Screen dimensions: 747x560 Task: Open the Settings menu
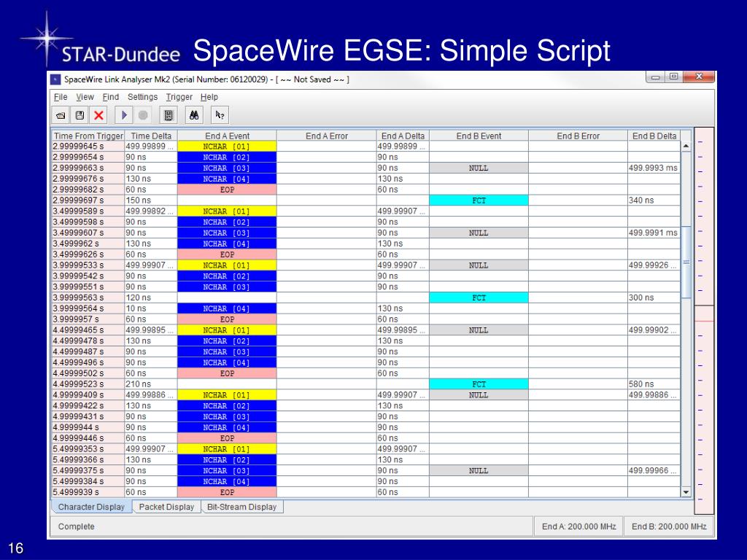(142, 97)
